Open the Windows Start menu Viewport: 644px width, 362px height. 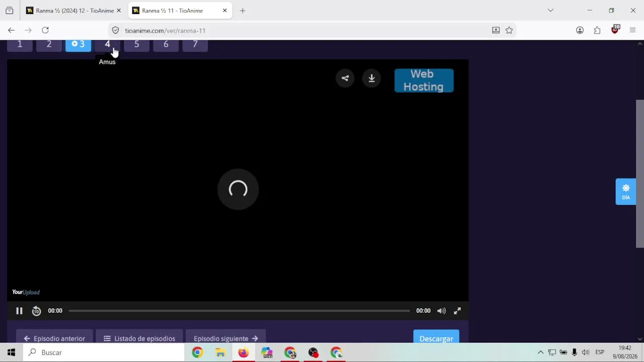11,352
